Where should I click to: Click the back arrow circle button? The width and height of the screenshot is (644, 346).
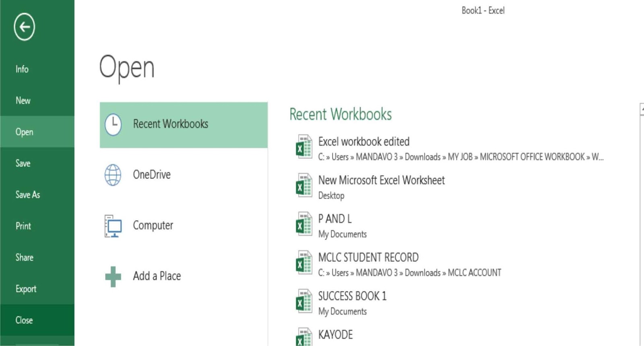click(x=24, y=27)
